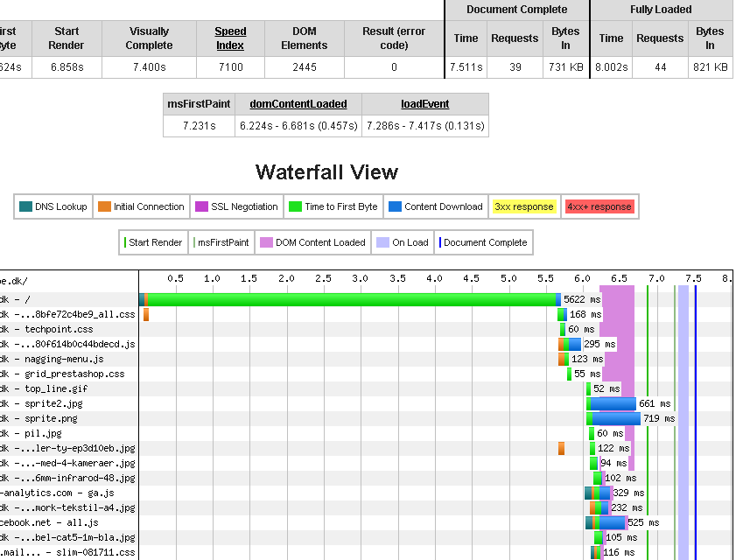Click the domContentLoaded header link
Viewport: 750px width, 560px height.
click(298, 104)
